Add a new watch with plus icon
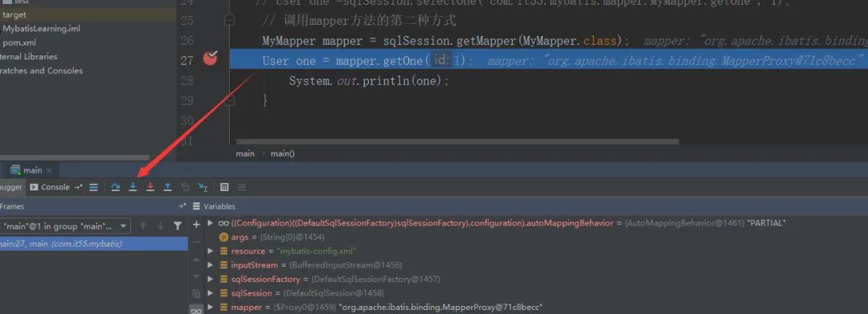Viewport: 868px width, 314px height. [196, 224]
